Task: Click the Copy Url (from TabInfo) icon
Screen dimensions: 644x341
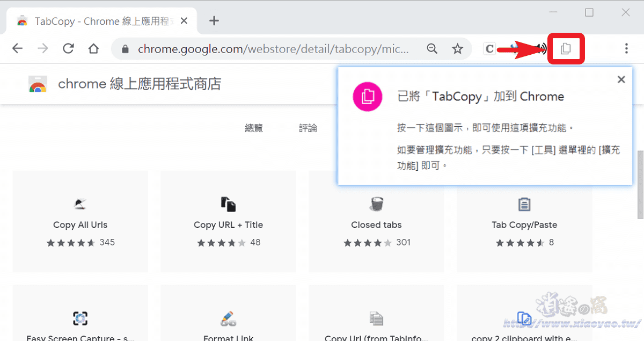Action: click(376, 318)
